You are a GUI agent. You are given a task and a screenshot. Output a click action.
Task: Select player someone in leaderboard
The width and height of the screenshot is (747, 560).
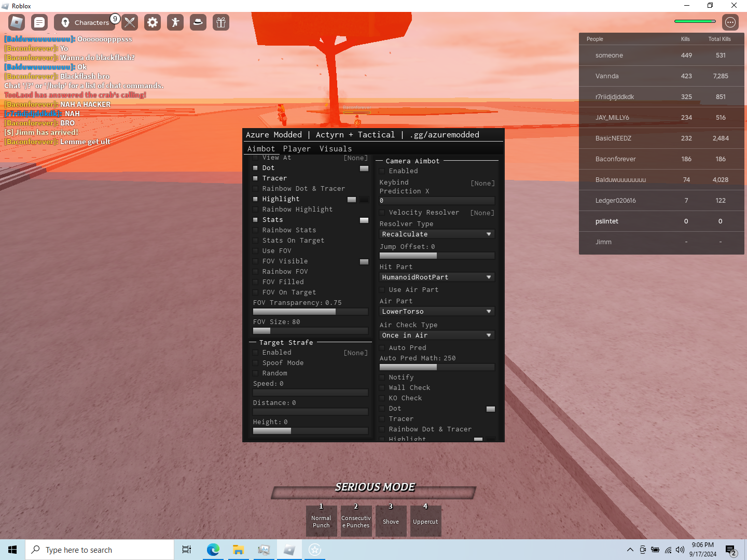661,55
